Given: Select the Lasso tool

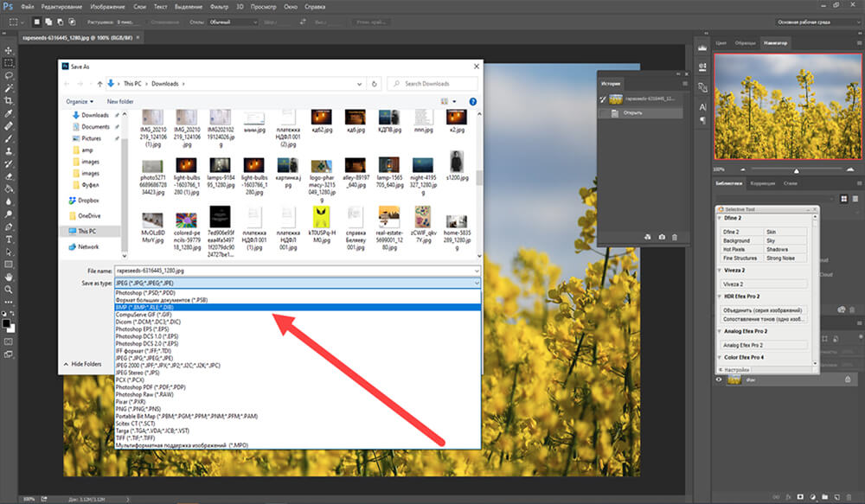Looking at the screenshot, I should pyautogui.click(x=10, y=74).
